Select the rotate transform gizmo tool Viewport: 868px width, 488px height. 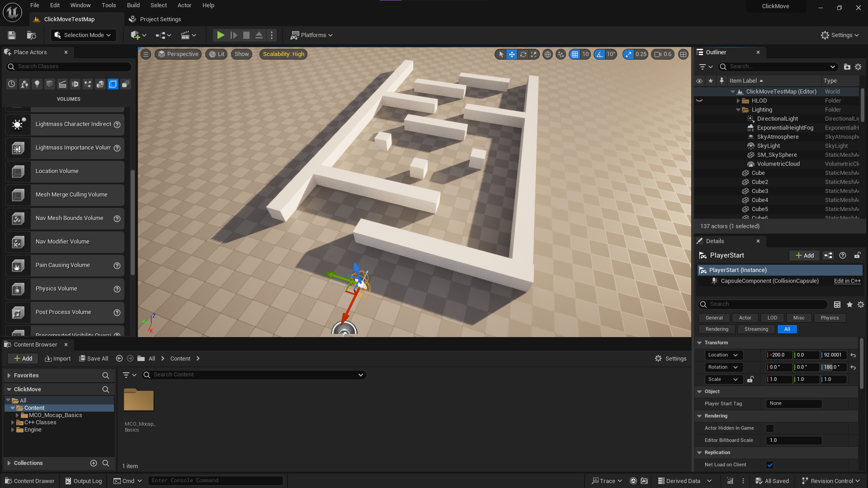click(x=523, y=54)
